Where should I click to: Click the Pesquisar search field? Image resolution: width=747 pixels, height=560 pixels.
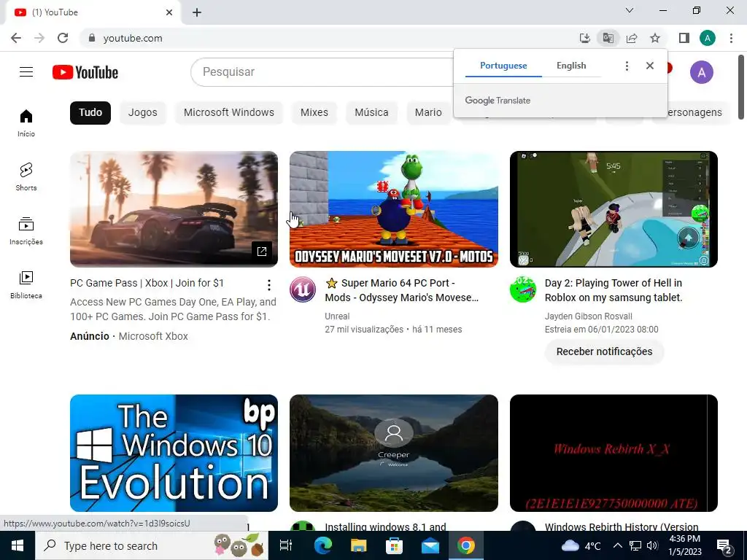pos(322,72)
